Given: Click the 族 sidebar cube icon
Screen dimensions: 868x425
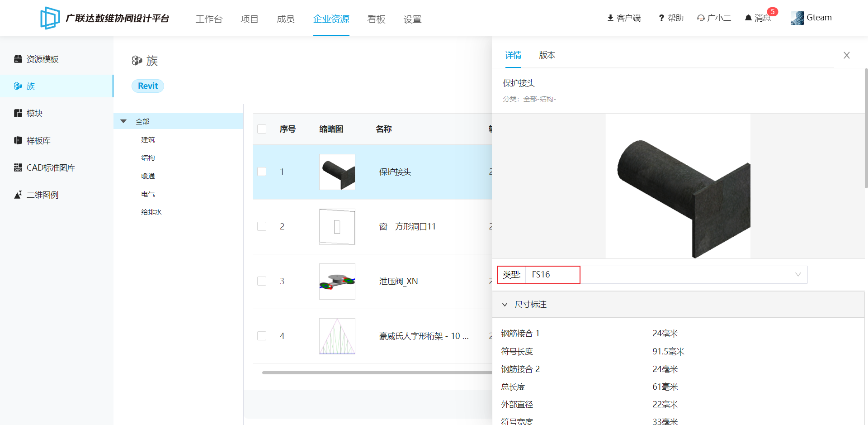Looking at the screenshot, I should pyautogui.click(x=18, y=86).
